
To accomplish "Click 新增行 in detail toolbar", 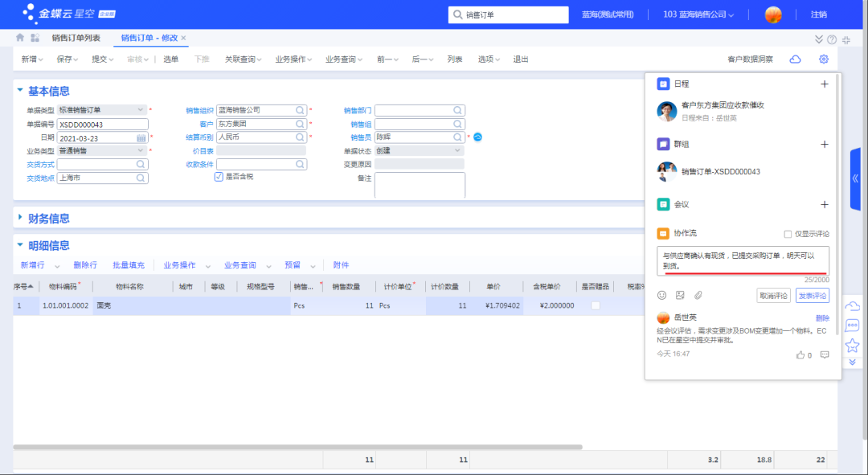I will pyautogui.click(x=33, y=265).
